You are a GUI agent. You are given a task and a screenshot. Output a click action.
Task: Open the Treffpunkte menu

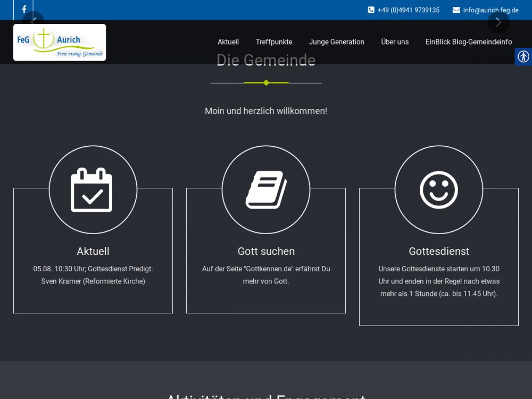(x=274, y=42)
